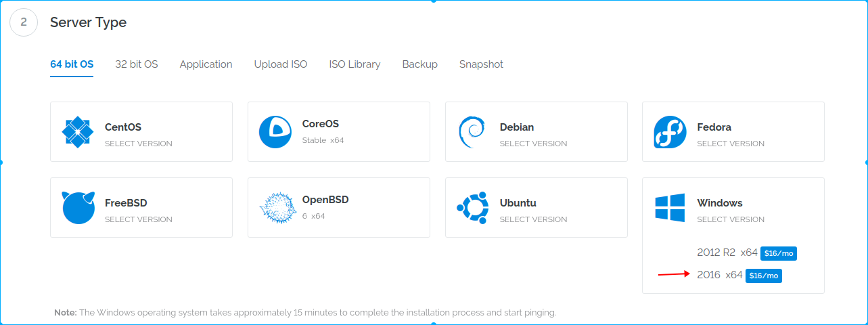The image size is (868, 325).
Task: Click the Ubuntu title text
Action: [518, 202]
